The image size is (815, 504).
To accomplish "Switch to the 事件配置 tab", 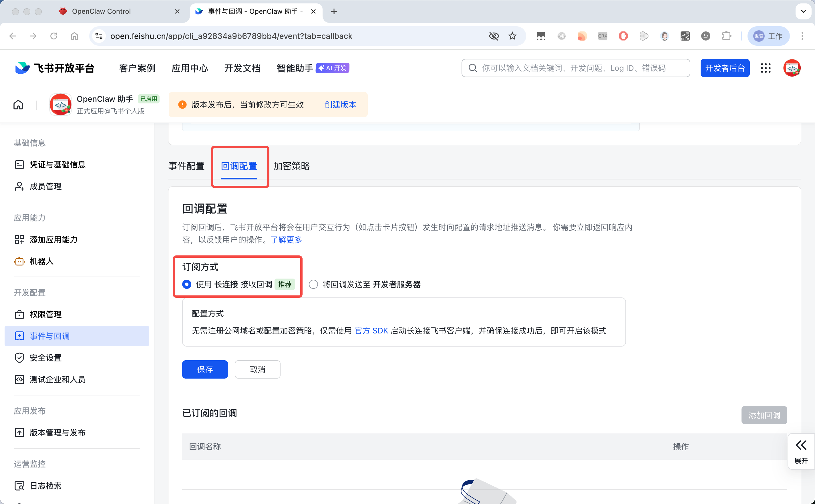I will [x=186, y=166].
